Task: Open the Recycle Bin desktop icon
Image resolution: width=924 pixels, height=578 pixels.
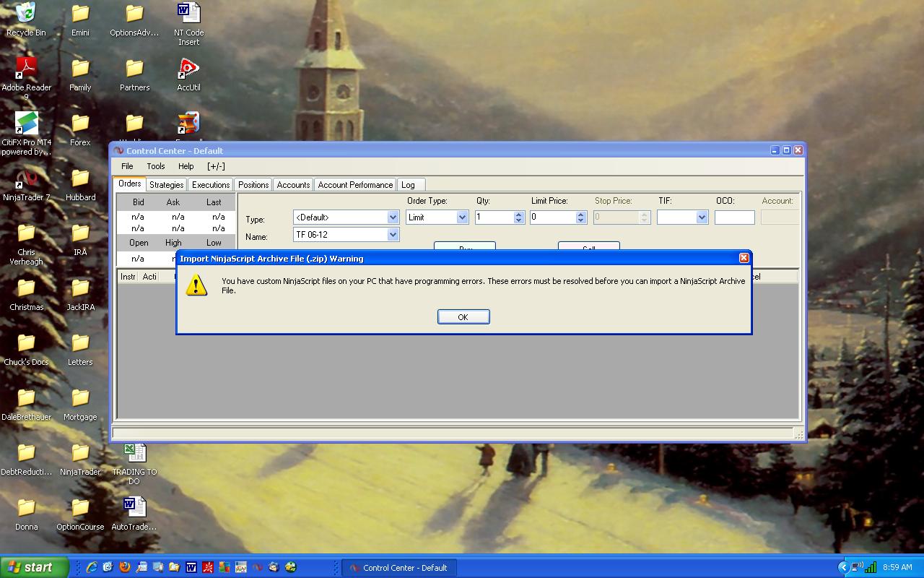Action: pos(26,20)
